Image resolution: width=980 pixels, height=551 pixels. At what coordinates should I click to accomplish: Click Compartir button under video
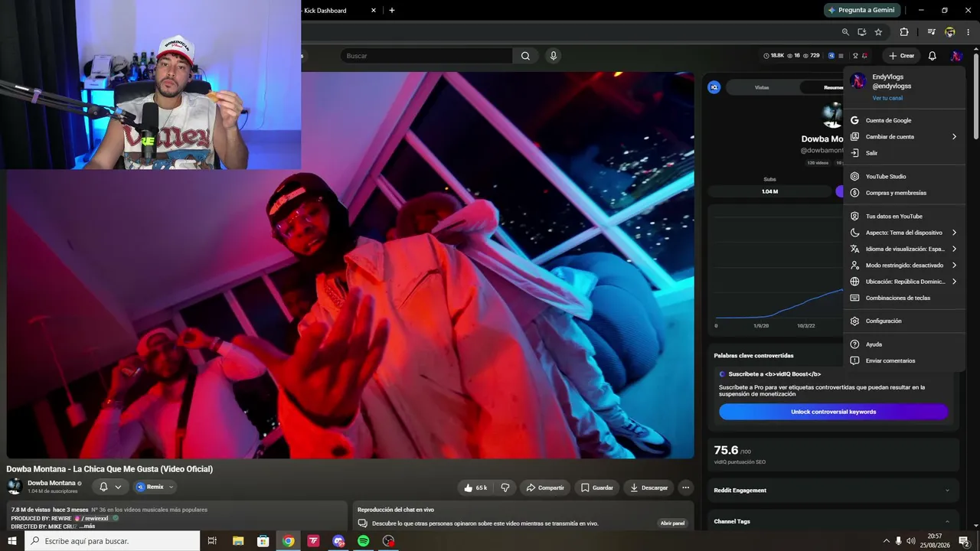click(x=545, y=487)
